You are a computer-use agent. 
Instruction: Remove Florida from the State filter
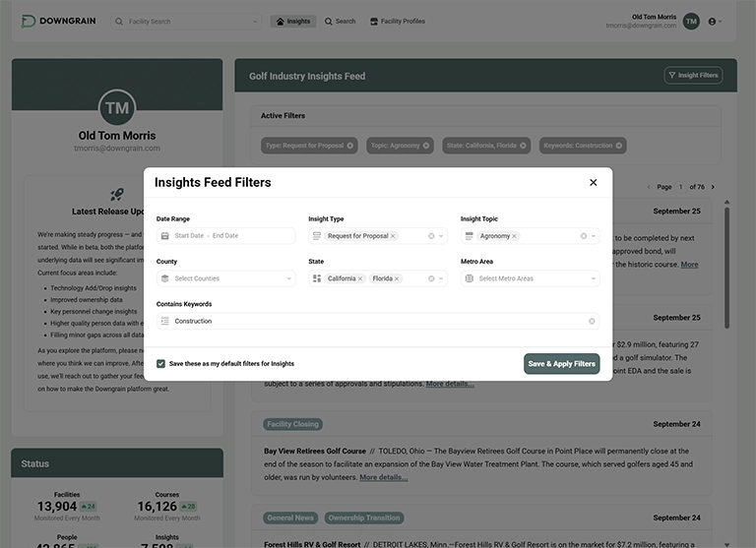pos(397,278)
